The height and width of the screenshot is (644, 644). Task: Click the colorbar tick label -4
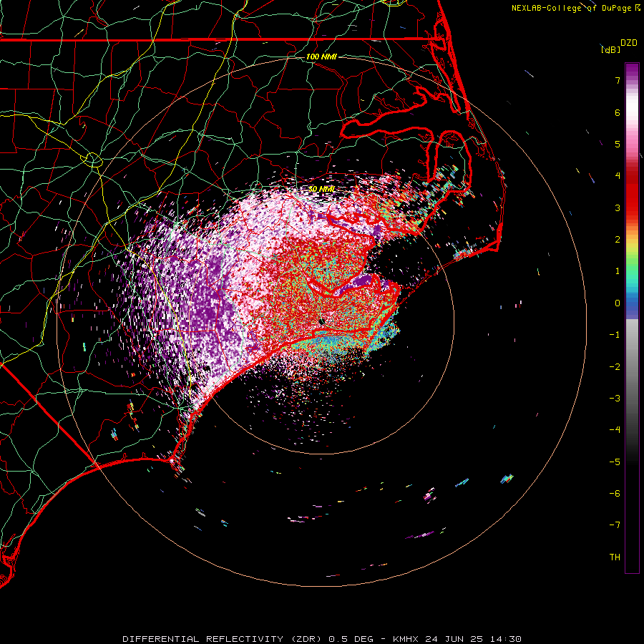point(615,430)
